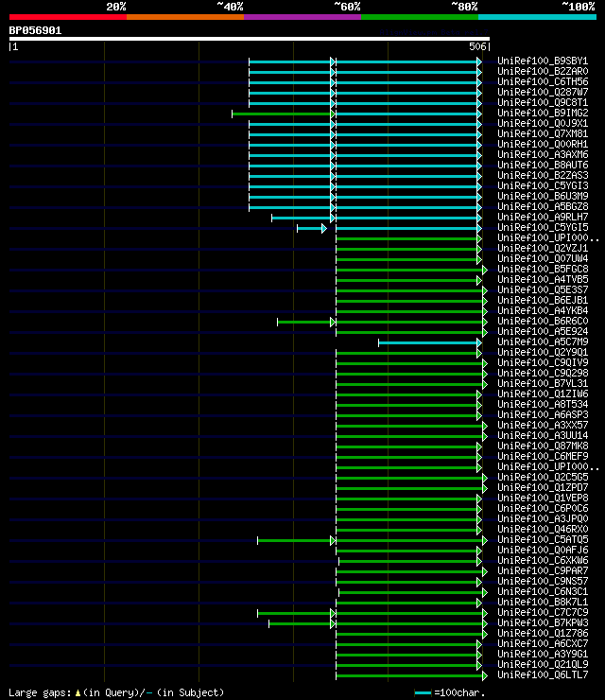Open the UniRef100_A9RLH7 hit
The height and width of the screenshot is (700, 605).
[x=543, y=217]
